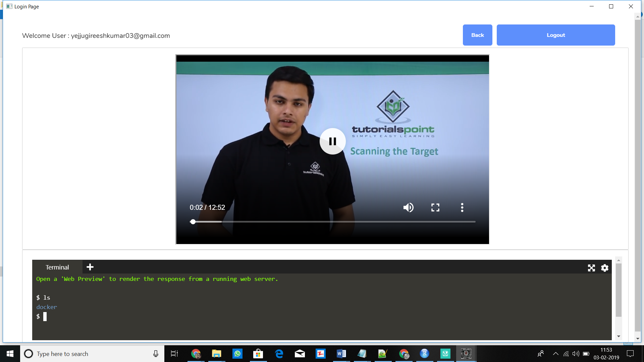Open Windows Start menu

click(x=10, y=354)
